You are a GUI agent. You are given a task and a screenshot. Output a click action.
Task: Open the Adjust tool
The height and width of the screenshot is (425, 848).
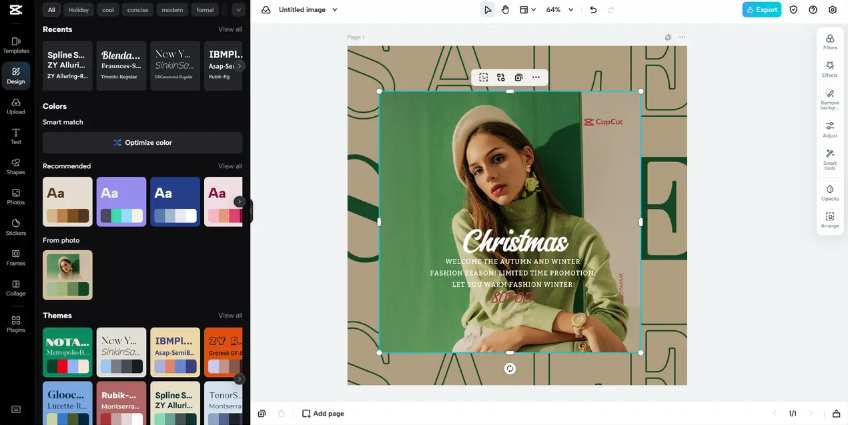click(830, 130)
